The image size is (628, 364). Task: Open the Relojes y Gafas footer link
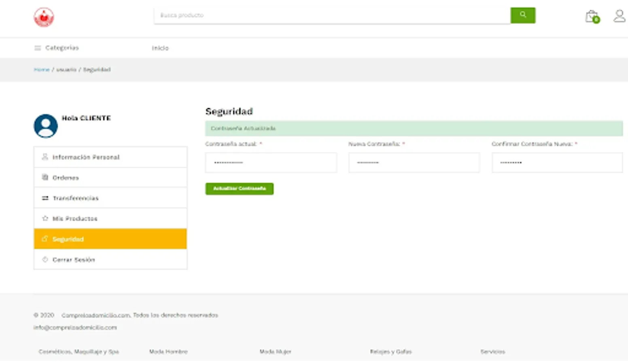pyautogui.click(x=391, y=352)
